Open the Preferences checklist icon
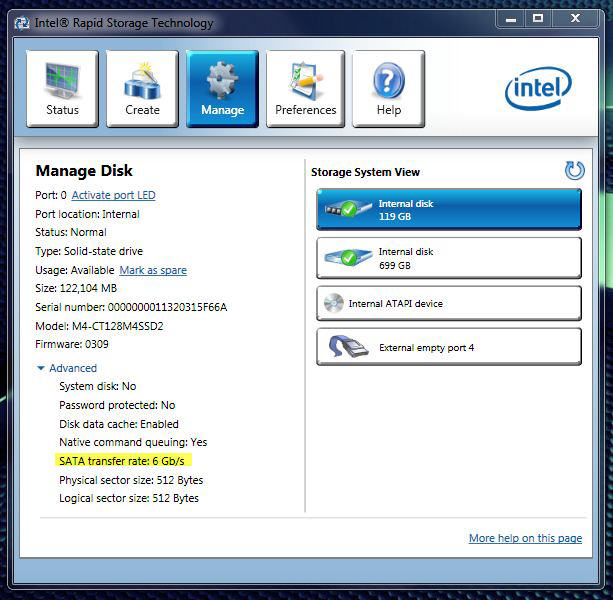 tap(306, 80)
